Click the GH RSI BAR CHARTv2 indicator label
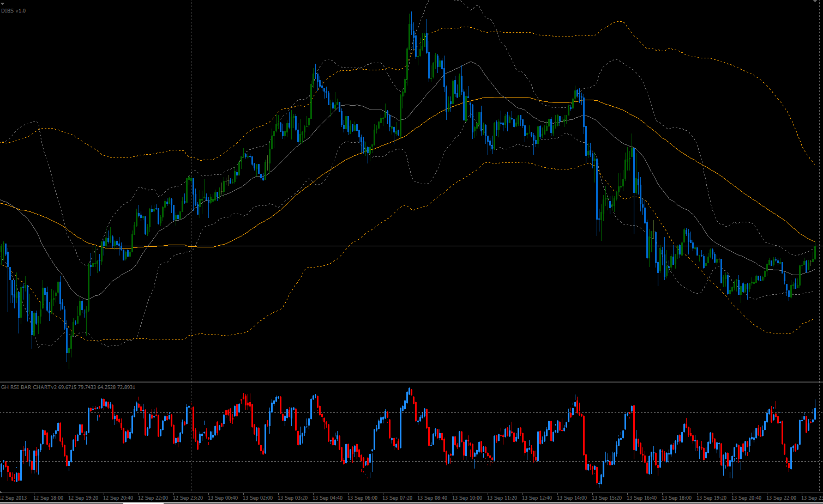This screenshot has height=504, width=823. click(29, 387)
